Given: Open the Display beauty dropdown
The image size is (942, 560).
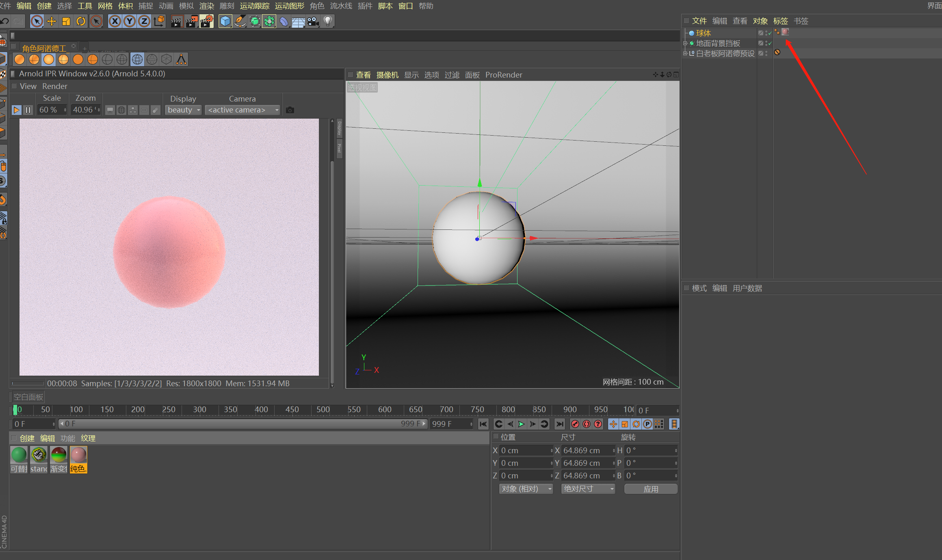Looking at the screenshot, I should click(184, 110).
